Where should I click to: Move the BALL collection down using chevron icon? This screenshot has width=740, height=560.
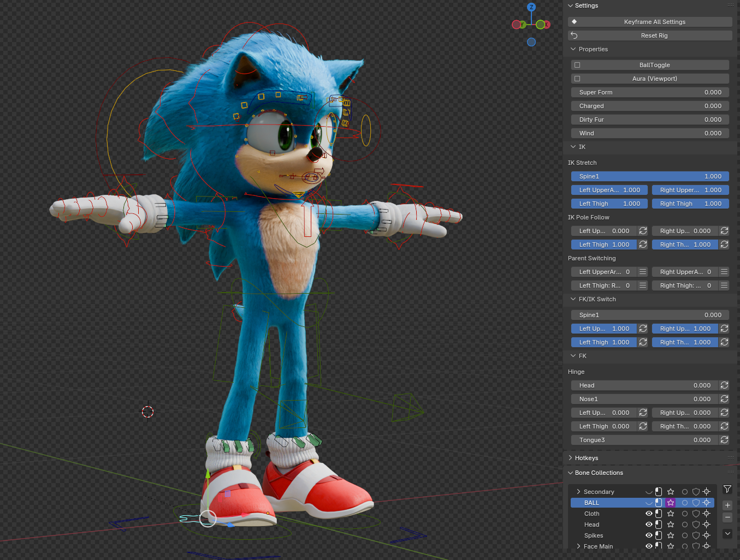(727, 534)
